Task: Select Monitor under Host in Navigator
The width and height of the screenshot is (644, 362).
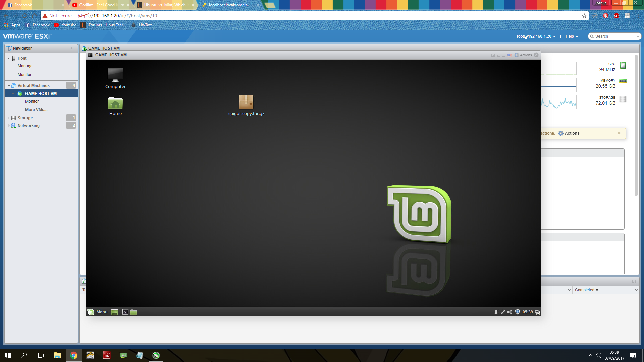Action: pyautogui.click(x=24, y=75)
